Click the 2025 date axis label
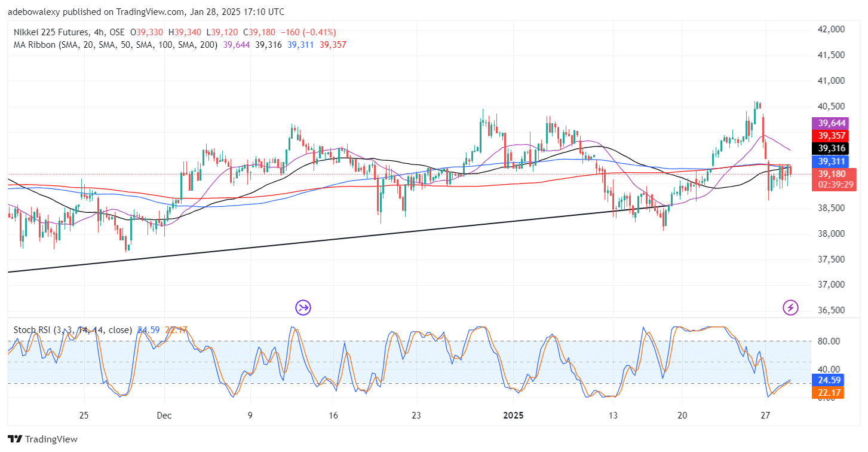868x452 pixels. click(x=513, y=415)
